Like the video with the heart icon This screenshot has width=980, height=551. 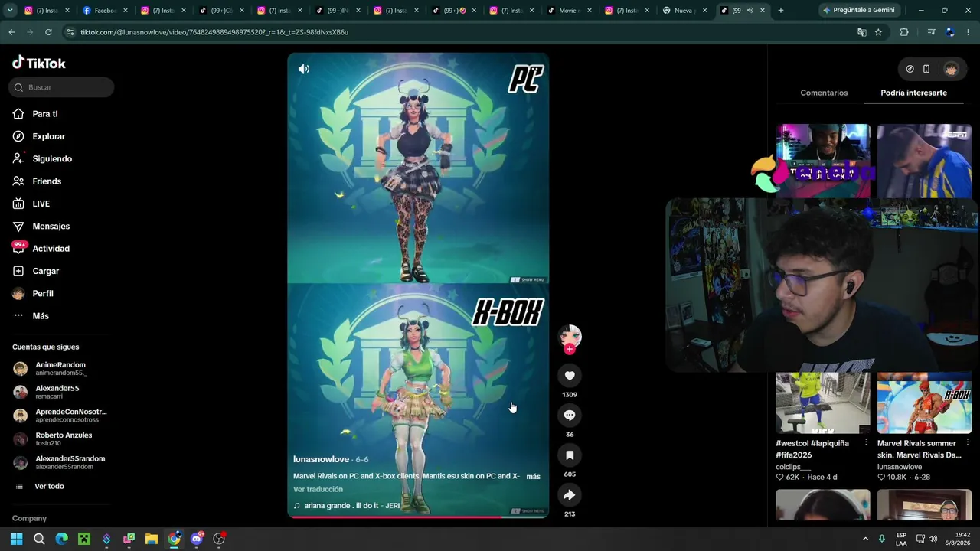tap(570, 376)
